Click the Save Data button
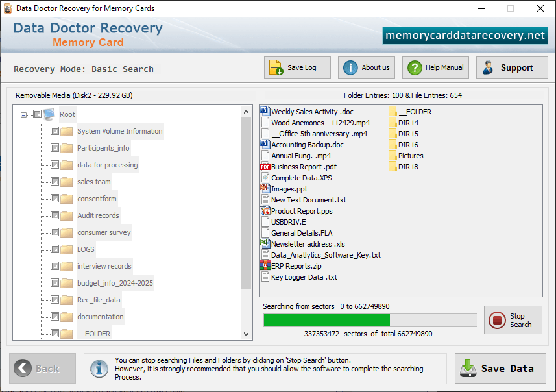Viewport: 556px width, 392px height. [x=500, y=368]
